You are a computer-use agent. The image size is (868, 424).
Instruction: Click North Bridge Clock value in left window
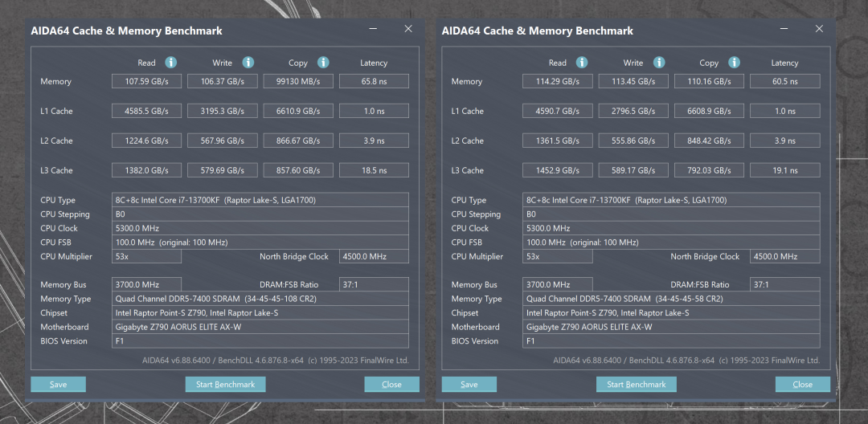[x=374, y=256]
